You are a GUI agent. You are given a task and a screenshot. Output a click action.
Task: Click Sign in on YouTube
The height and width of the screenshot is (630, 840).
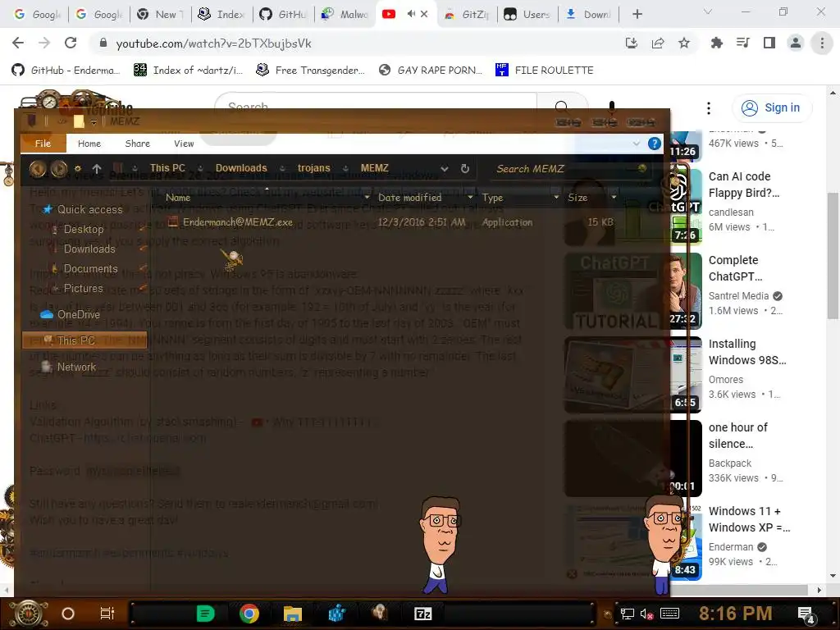coord(772,107)
